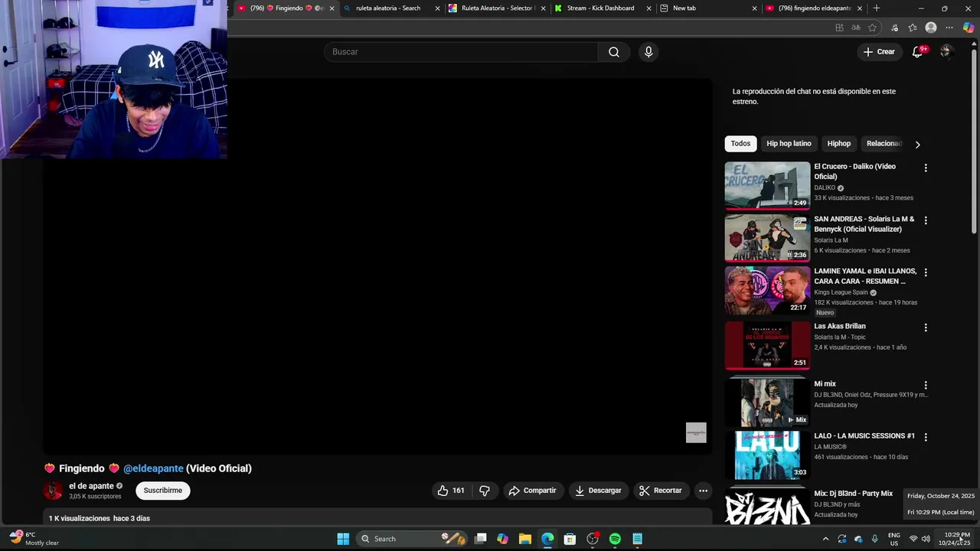Click the Crear create button
Image resolution: width=980 pixels, height=551 pixels.
point(878,52)
